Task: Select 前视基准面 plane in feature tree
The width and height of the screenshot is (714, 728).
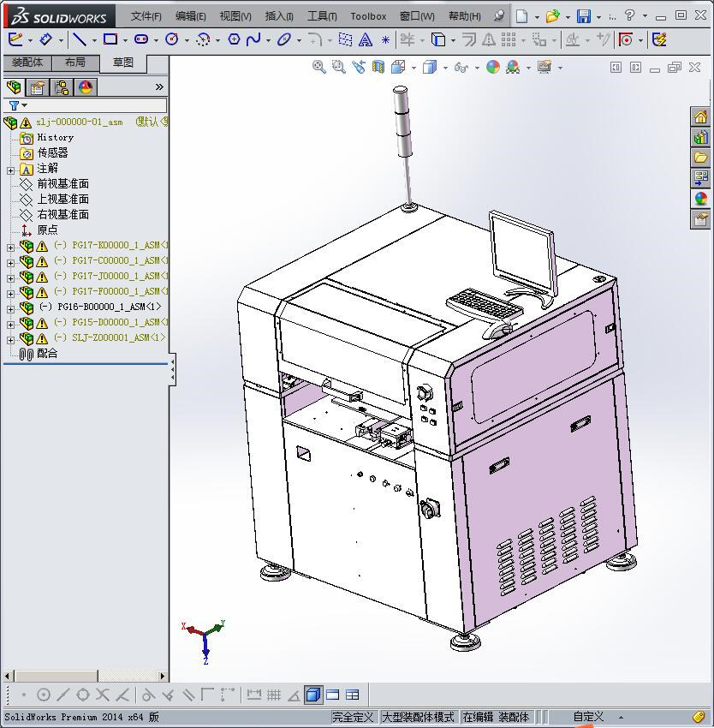Action: tap(62, 184)
